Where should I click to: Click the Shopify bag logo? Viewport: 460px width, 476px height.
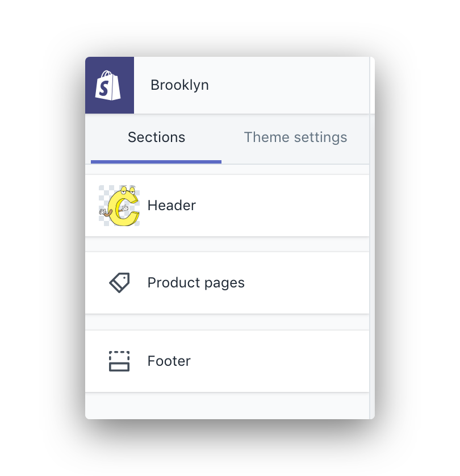click(109, 86)
